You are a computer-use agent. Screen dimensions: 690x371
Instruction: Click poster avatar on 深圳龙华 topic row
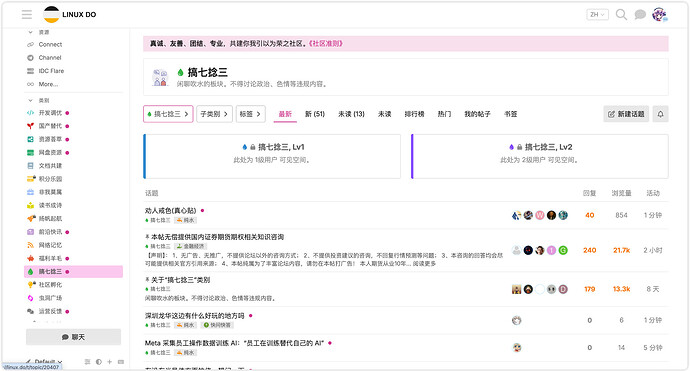click(x=517, y=320)
